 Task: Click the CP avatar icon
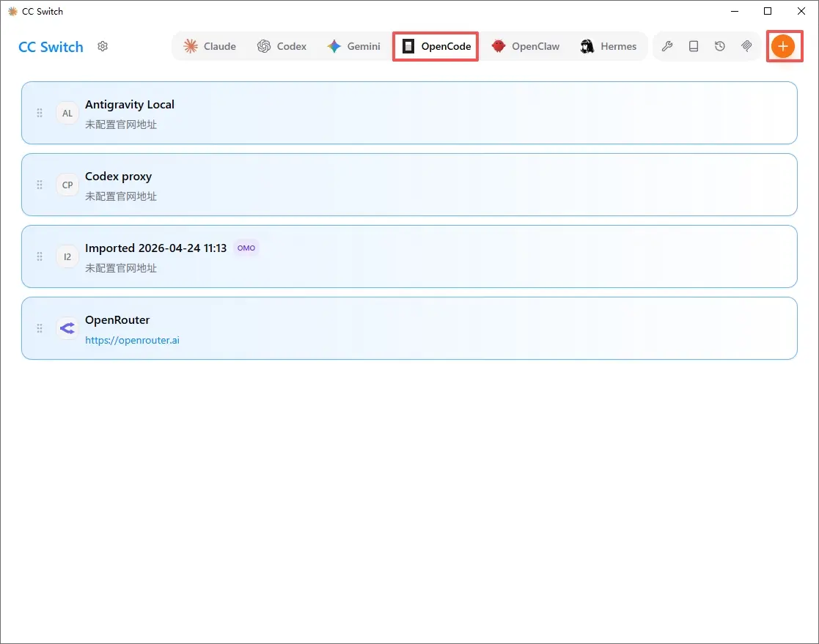(67, 185)
